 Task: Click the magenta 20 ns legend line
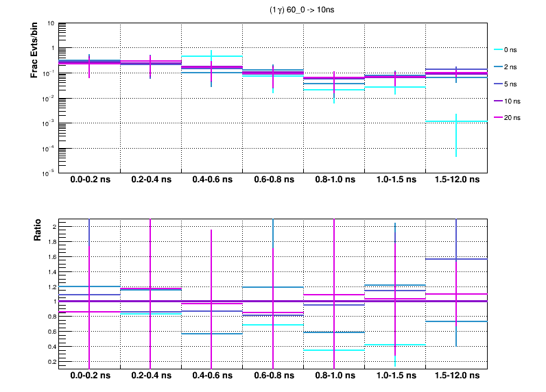click(x=498, y=118)
